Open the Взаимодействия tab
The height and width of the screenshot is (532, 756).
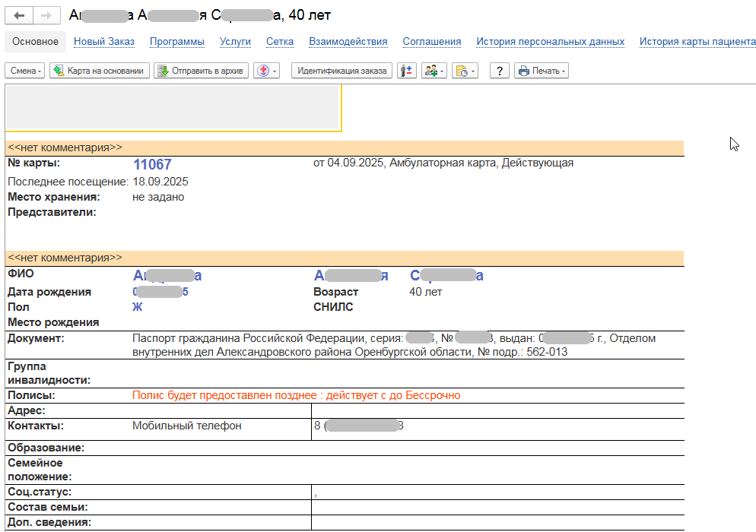(x=348, y=42)
